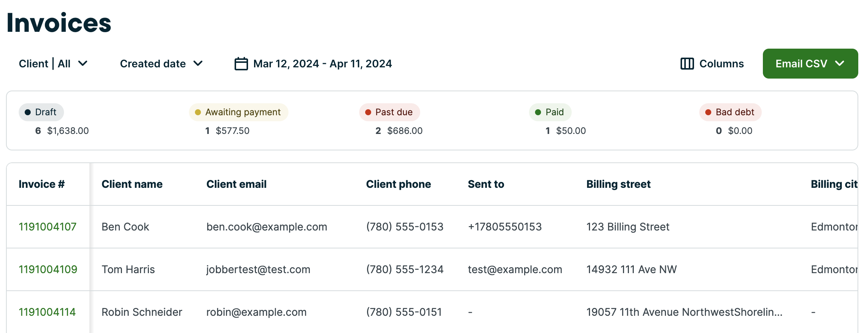This screenshot has width=868, height=333.
Task: Expand the Created date dropdown
Action: 161,64
